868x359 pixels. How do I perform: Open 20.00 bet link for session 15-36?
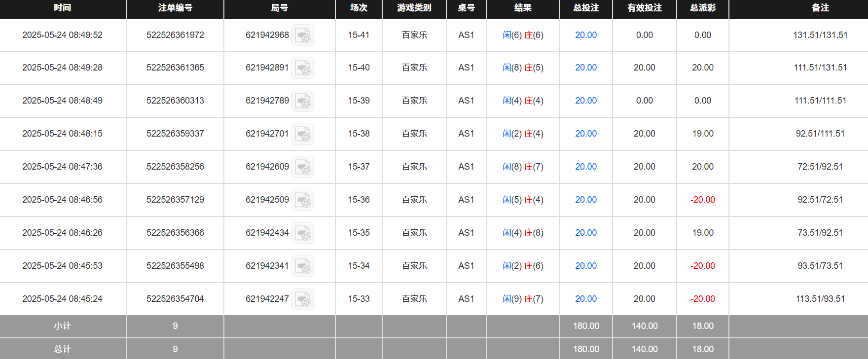(x=585, y=200)
